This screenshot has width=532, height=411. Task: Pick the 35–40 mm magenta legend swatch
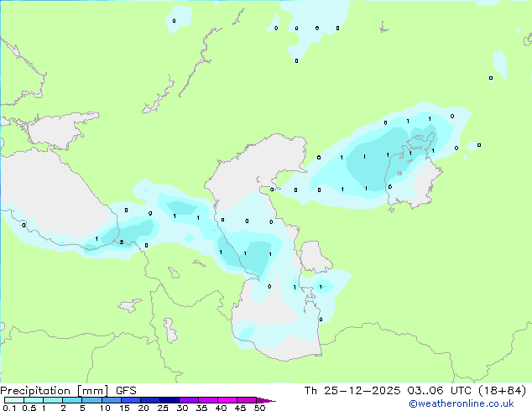[207, 400]
